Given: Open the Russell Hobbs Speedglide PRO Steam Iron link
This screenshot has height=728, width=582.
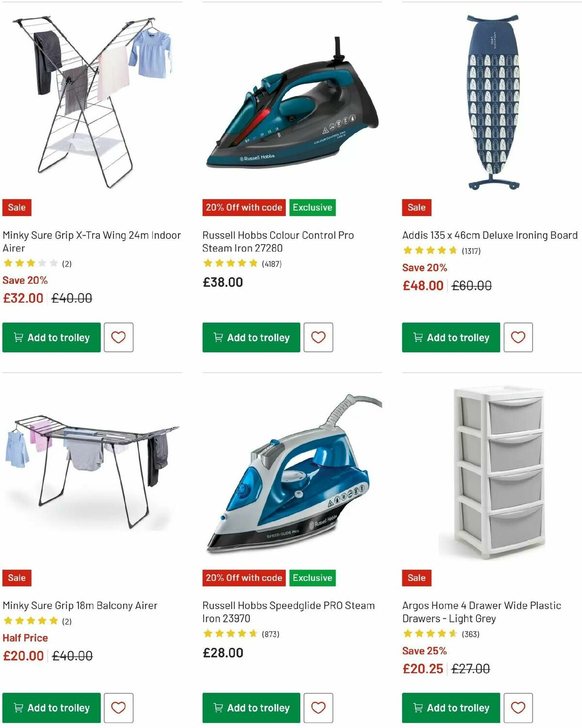Looking at the screenshot, I should pyautogui.click(x=288, y=612).
